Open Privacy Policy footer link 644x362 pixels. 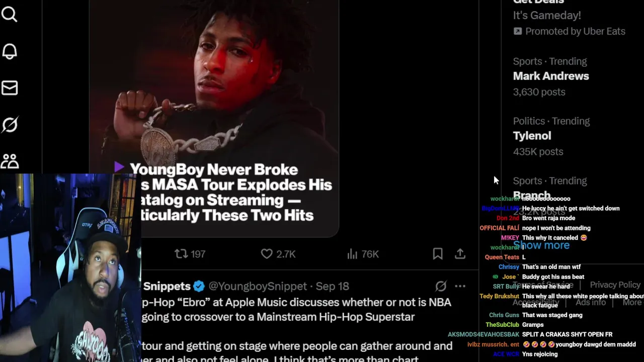point(615,285)
